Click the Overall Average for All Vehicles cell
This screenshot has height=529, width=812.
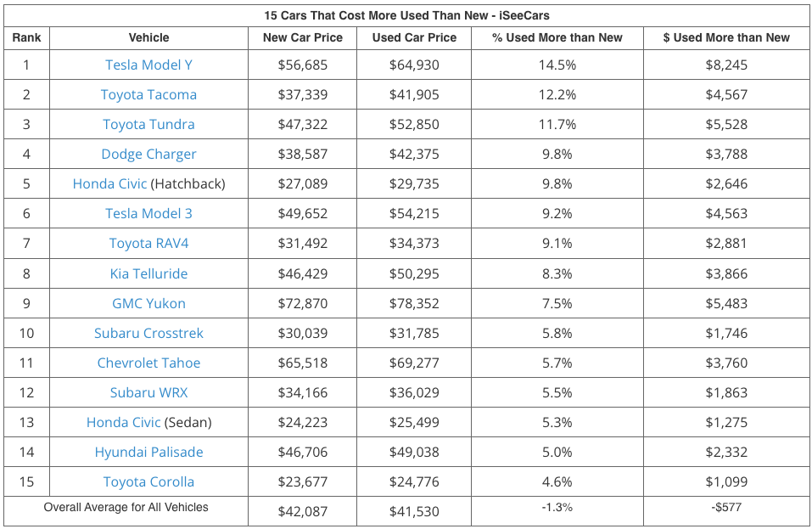126,508
